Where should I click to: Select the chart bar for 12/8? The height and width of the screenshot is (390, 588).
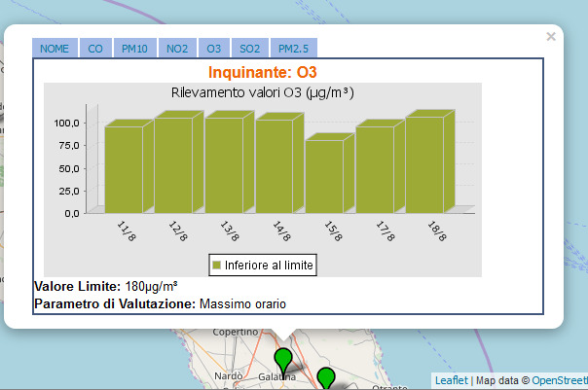(x=173, y=163)
